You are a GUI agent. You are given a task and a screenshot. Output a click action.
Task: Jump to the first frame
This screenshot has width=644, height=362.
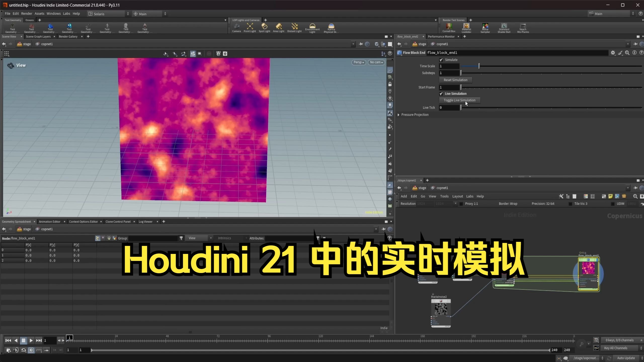8,340
